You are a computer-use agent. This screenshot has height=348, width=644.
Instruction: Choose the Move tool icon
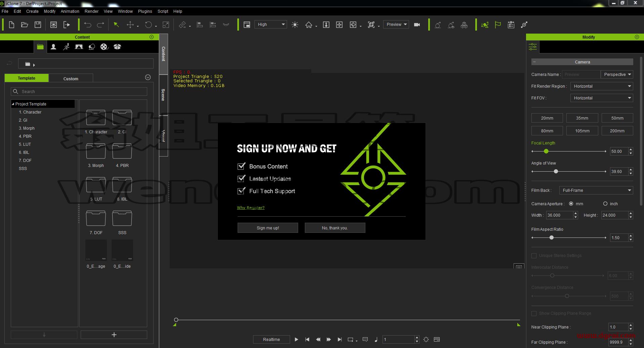pyautogui.click(x=130, y=25)
